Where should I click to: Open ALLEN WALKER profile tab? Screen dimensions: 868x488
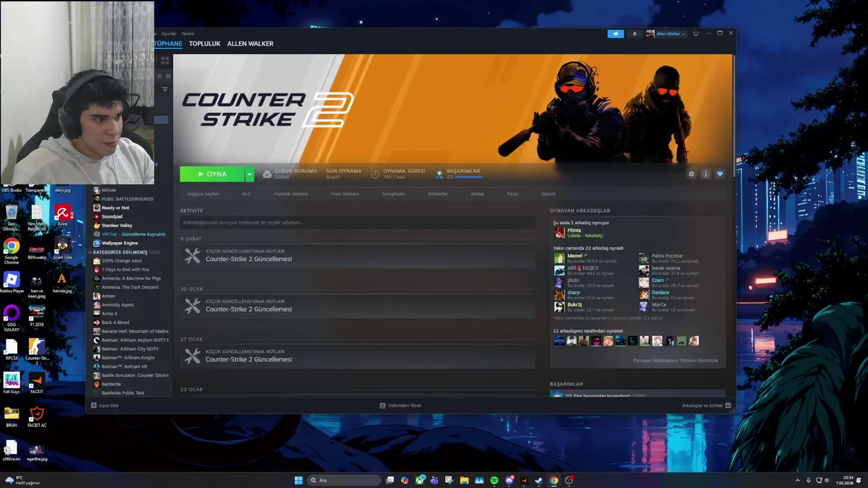pyautogui.click(x=250, y=43)
